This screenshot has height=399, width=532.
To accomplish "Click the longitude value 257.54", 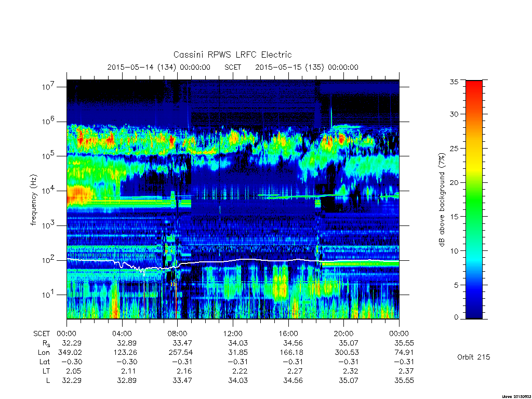I will 180,353.
